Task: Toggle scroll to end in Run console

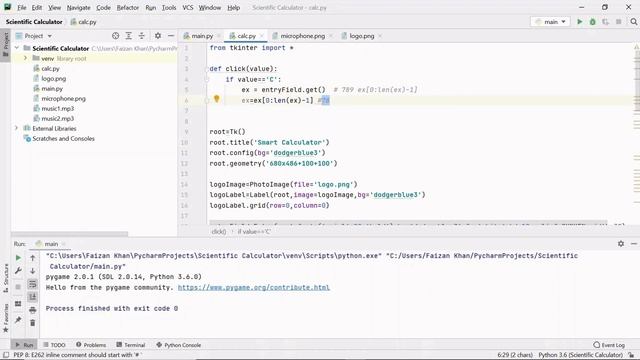Action: point(33,297)
